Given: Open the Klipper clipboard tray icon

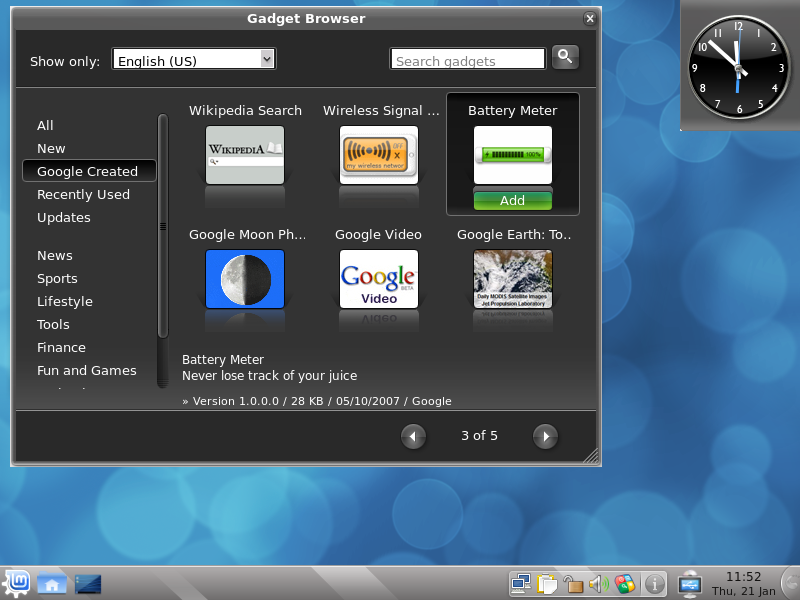Looking at the screenshot, I should pos(547,583).
